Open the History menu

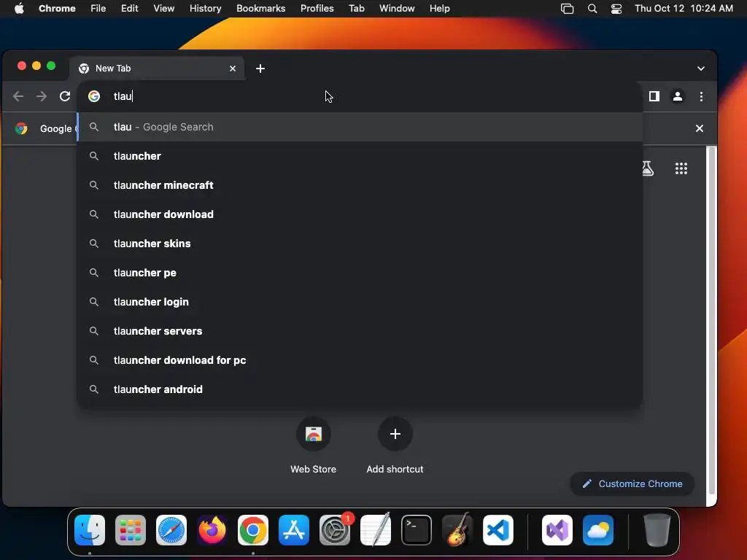[205, 9]
